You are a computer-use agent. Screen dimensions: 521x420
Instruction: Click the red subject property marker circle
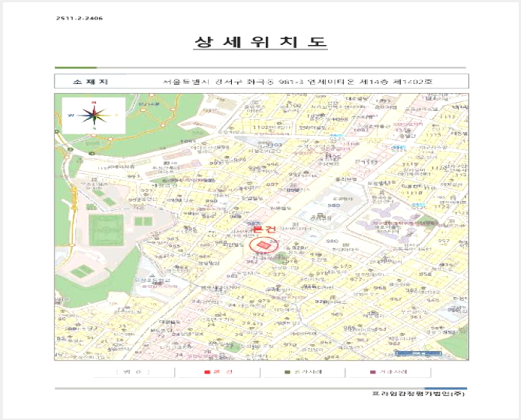(264, 245)
